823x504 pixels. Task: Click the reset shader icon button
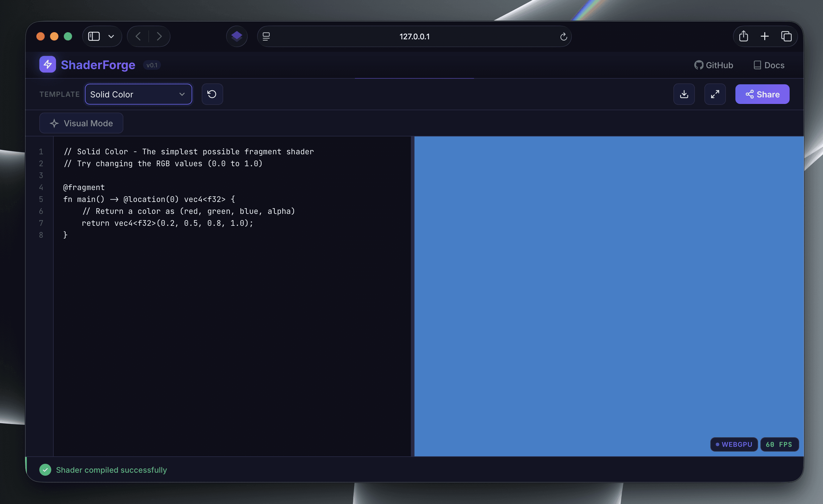coord(212,94)
